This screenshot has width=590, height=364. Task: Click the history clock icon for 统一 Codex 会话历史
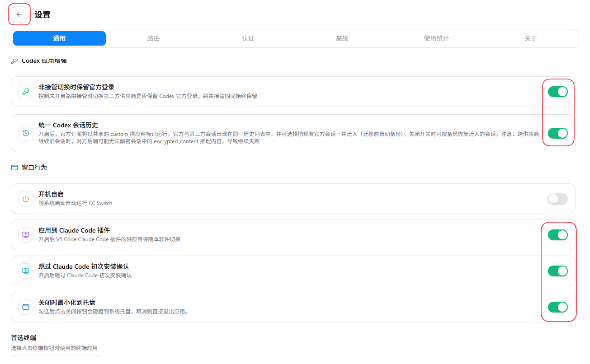pos(26,133)
